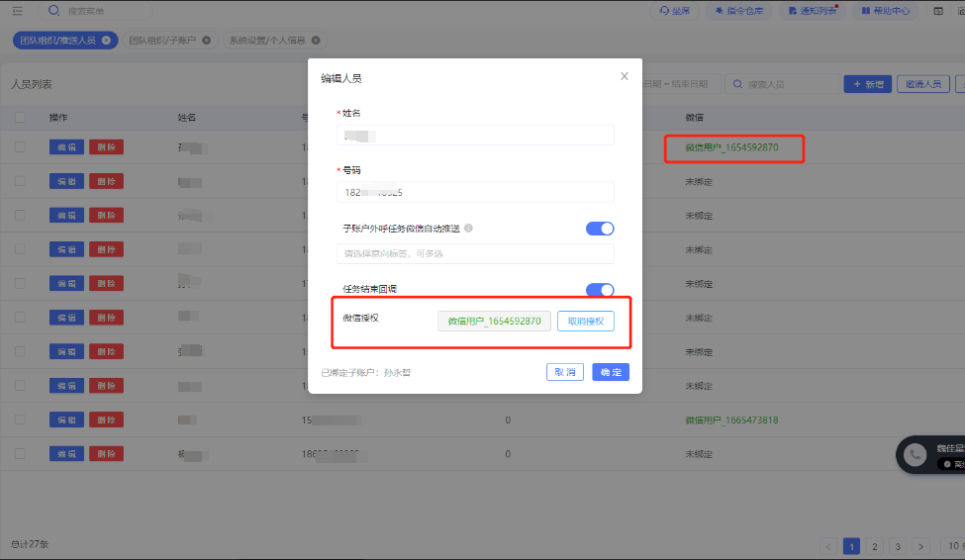965x560 pixels.
Task: Jump to page 2 in pagination
Action: [x=875, y=546]
